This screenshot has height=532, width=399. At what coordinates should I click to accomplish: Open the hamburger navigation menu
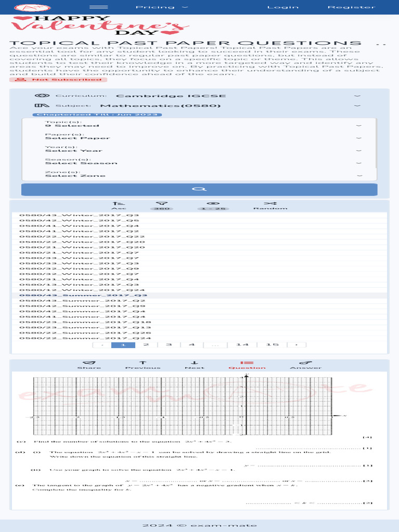coord(99,7)
